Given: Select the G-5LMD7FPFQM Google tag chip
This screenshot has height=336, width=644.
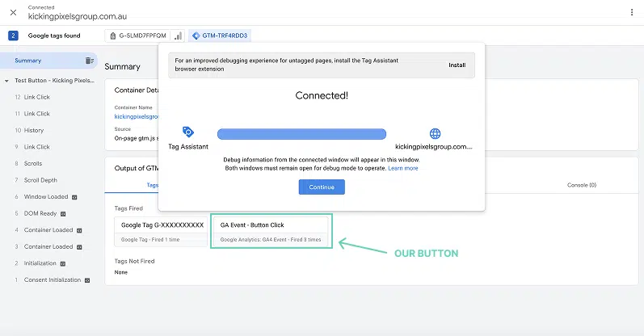Looking at the screenshot, I should (x=138, y=36).
